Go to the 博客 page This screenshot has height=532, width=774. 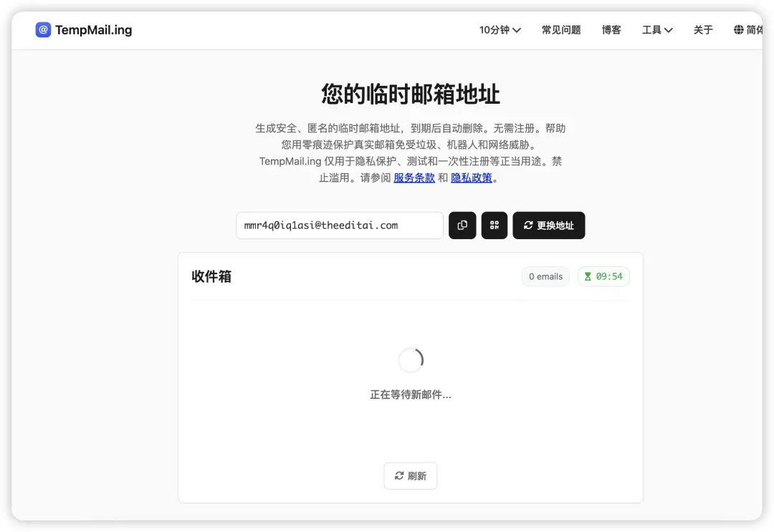[x=611, y=30]
